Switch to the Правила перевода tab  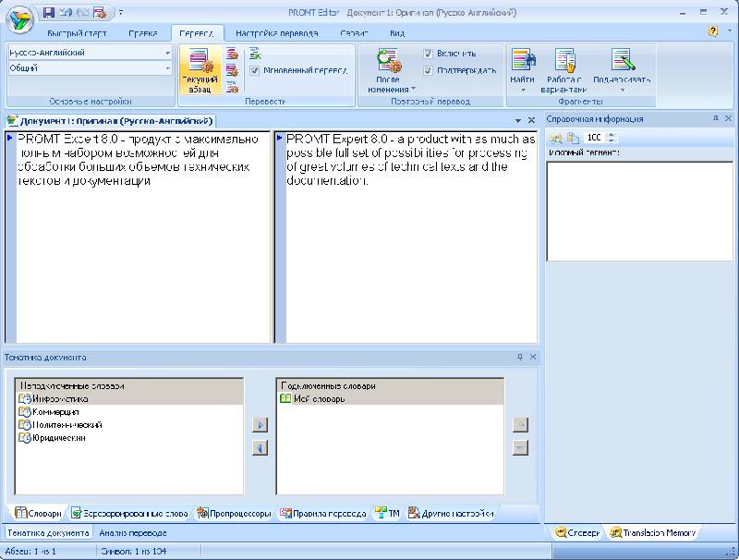[322, 514]
